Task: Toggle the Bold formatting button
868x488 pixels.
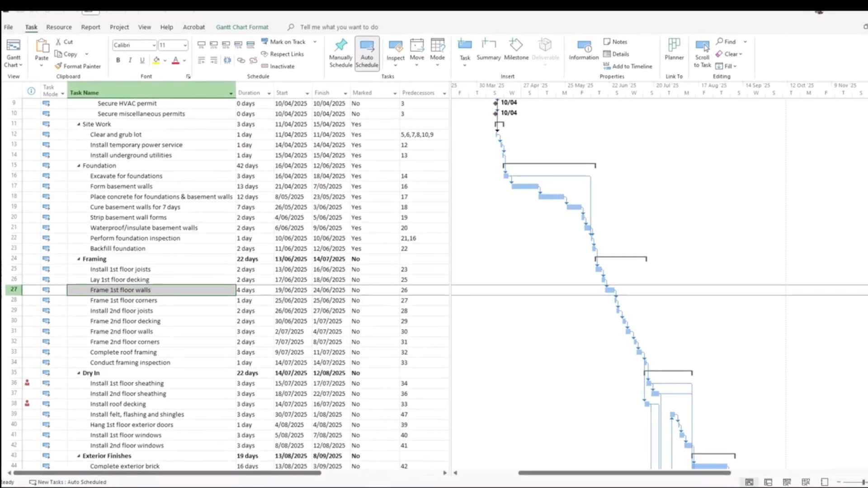Action: pyautogui.click(x=118, y=60)
